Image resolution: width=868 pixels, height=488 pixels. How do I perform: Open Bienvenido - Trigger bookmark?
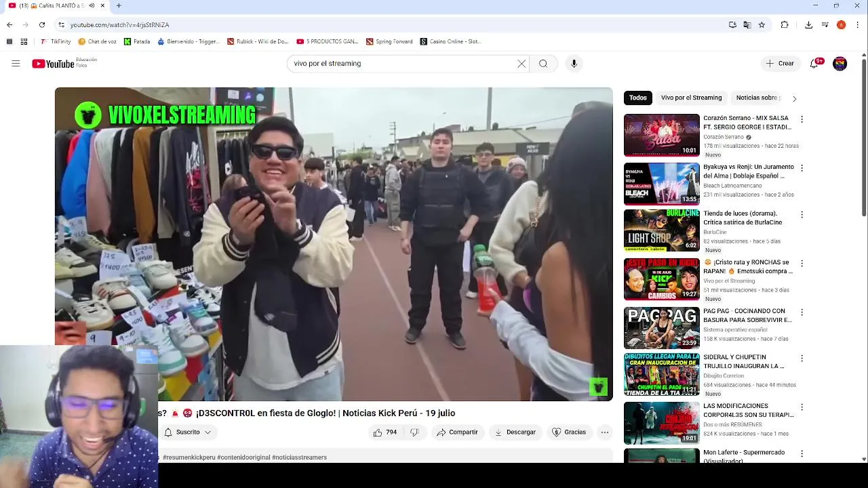click(189, 41)
